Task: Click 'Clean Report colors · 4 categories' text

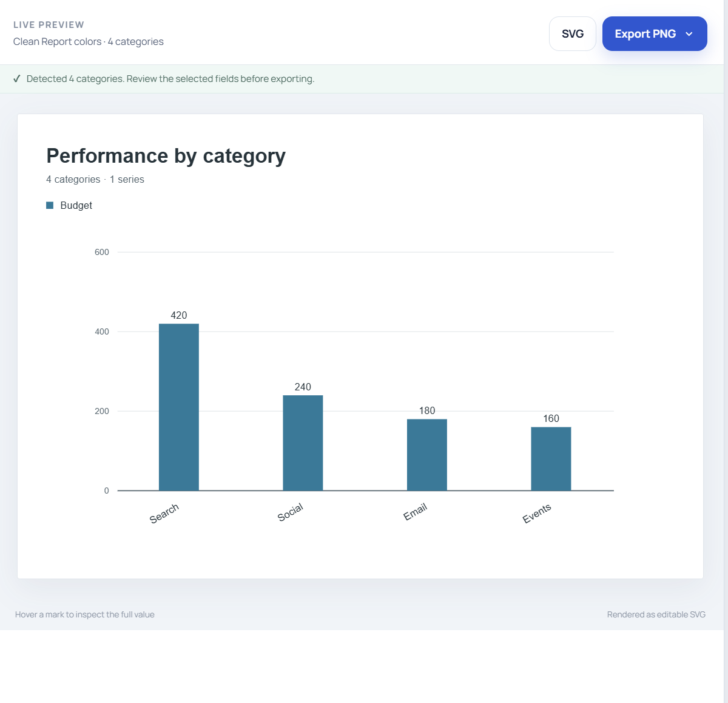Action: pyautogui.click(x=89, y=42)
